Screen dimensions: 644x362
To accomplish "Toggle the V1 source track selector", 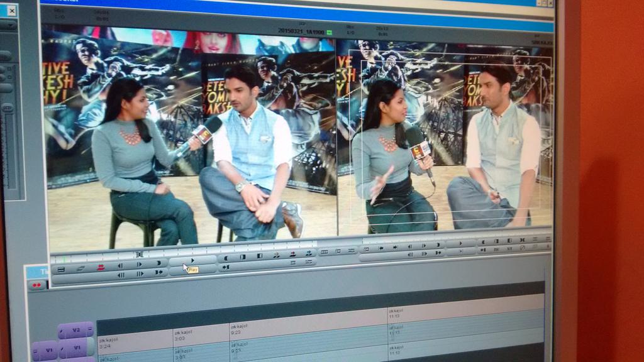I will tap(45, 351).
